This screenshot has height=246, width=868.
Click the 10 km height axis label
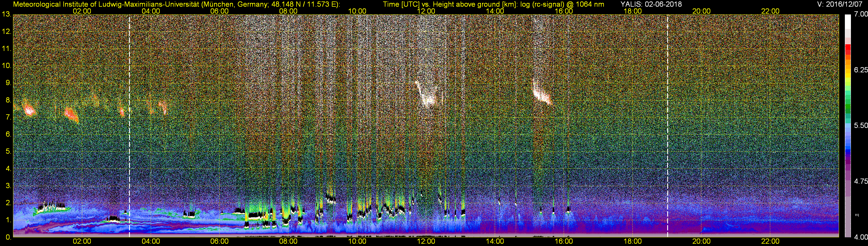[6, 66]
